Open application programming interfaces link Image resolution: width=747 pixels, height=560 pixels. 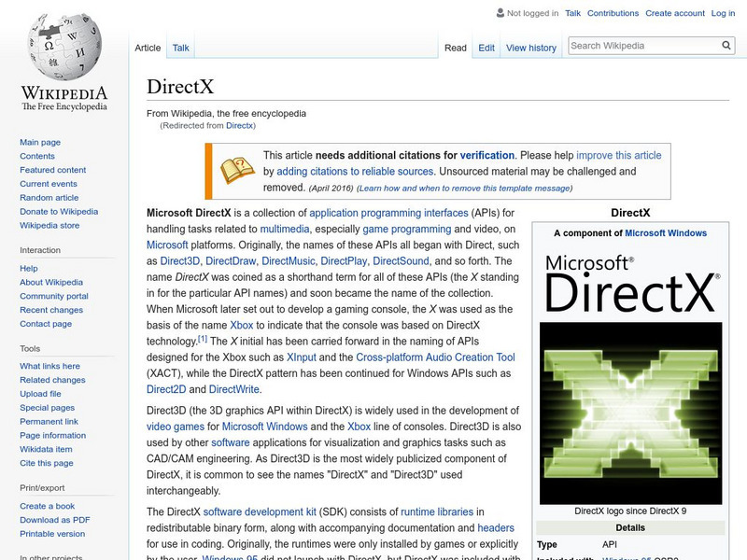click(388, 213)
